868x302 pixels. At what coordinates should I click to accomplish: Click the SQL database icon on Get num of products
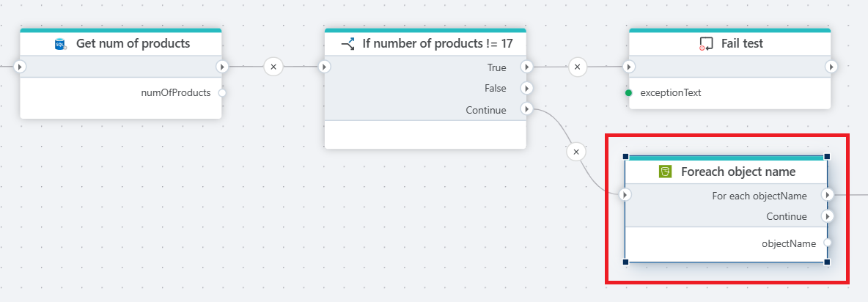coord(61,44)
